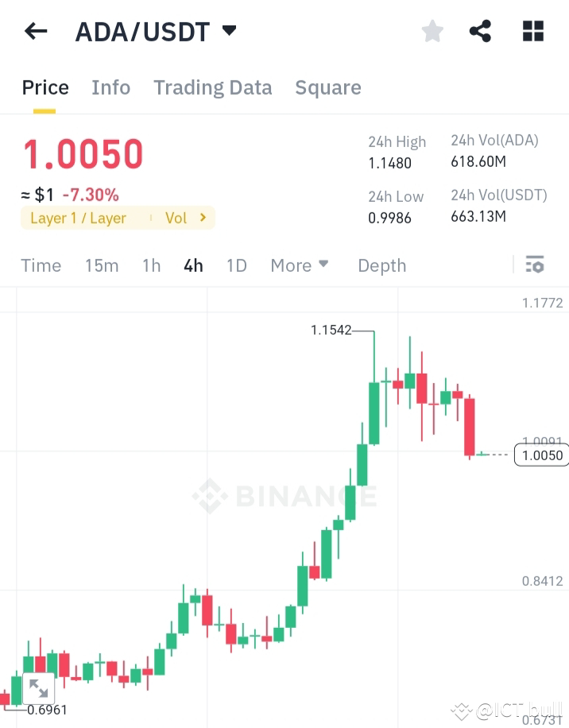Favorite ADA/USDT using the star icon
The image size is (569, 728).
click(432, 31)
